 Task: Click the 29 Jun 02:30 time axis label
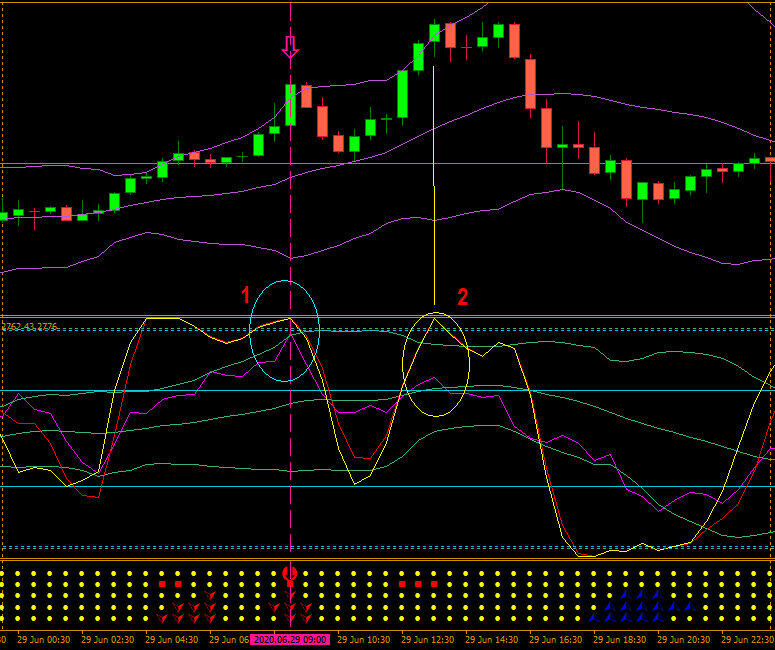coord(108,640)
